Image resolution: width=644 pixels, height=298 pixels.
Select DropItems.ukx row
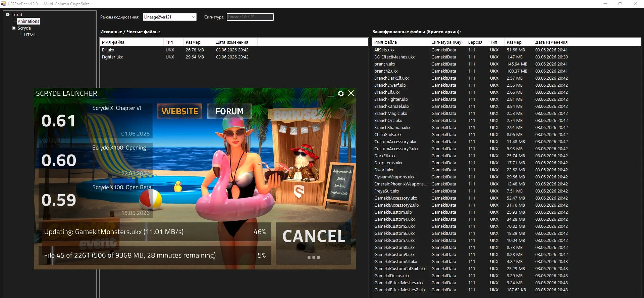tap(506, 163)
